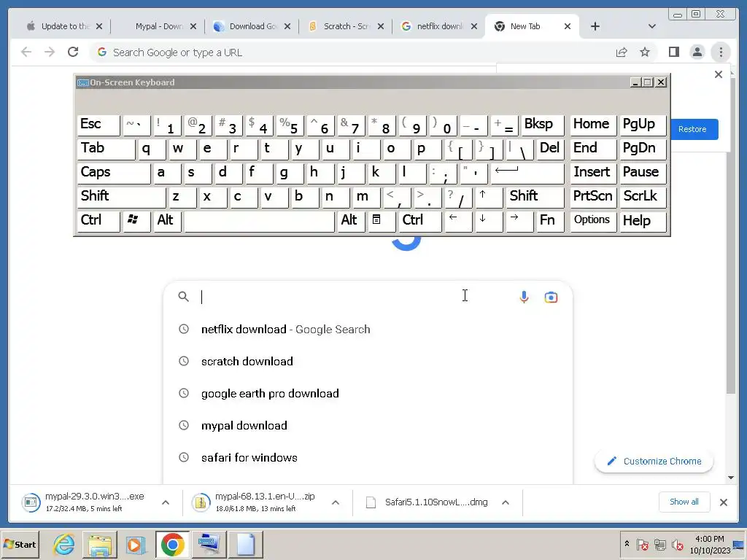Click the up arrow key on the keyboard
This screenshot has height=560, width=747.
488,197
